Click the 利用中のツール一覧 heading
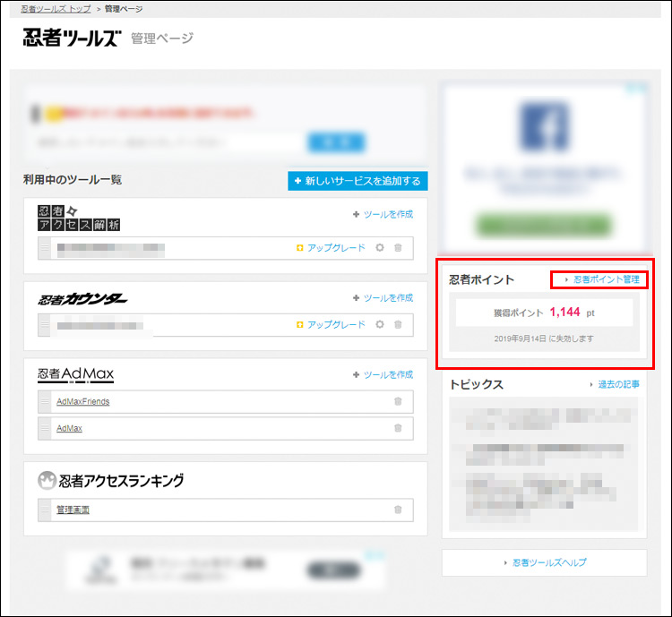 73,179
